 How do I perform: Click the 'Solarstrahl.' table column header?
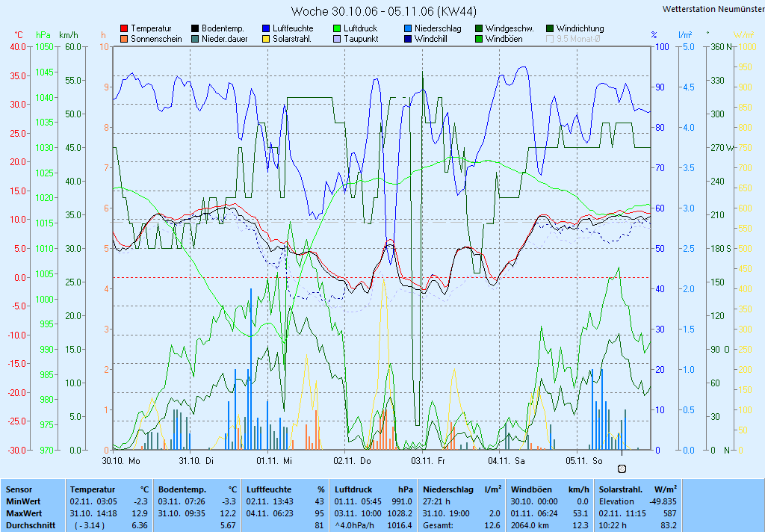tap(621, 489)
